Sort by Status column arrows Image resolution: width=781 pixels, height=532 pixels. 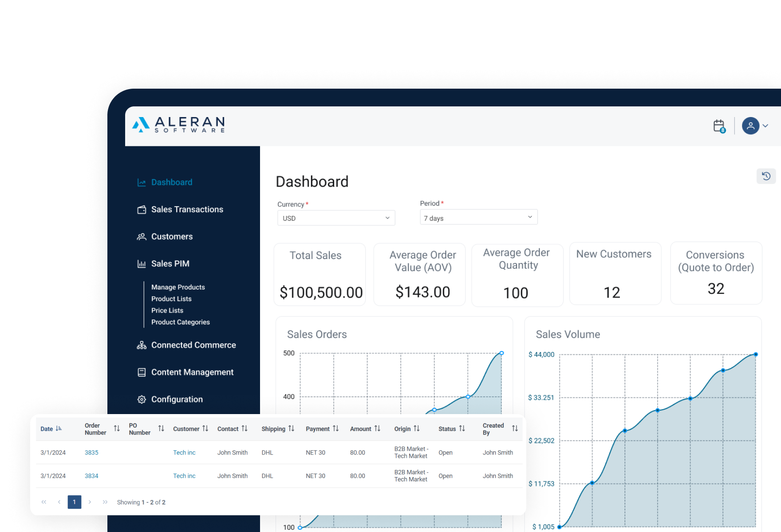point(462,428)
